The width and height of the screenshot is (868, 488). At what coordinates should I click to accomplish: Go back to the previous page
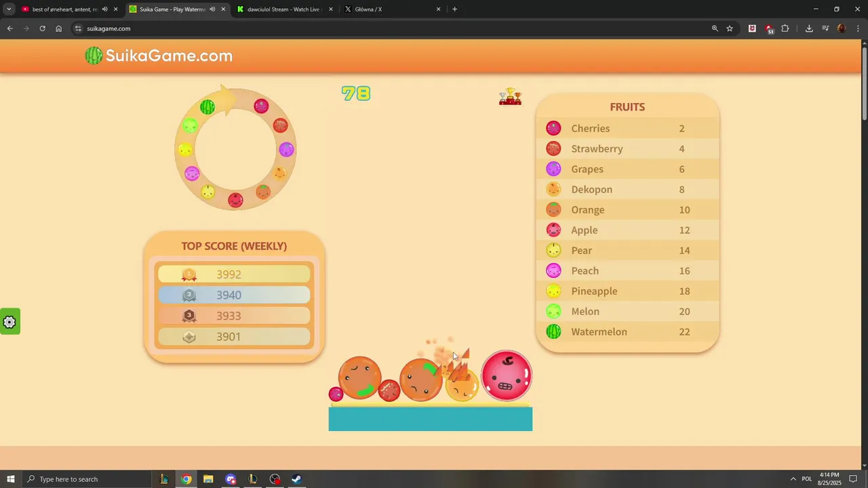coord(9,28)
